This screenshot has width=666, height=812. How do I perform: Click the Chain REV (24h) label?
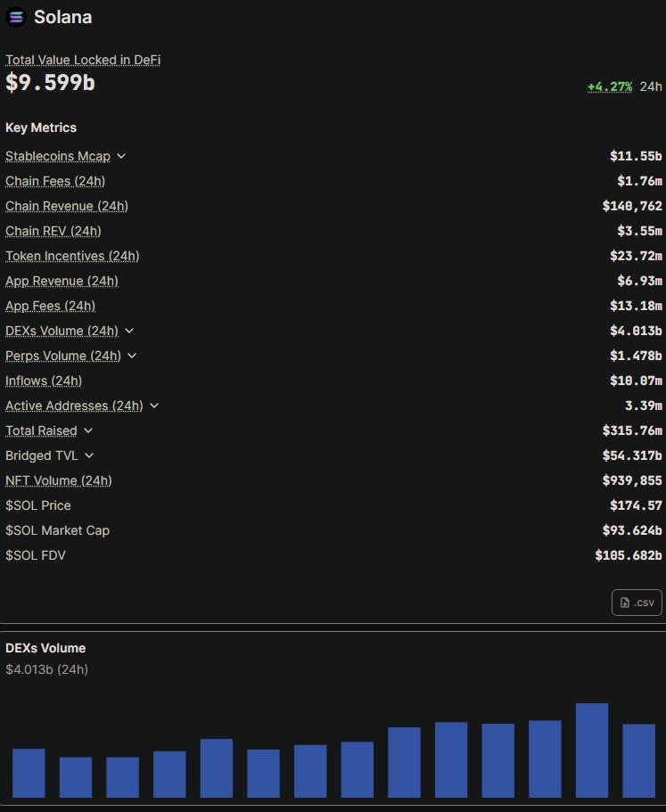click(53, 231)
